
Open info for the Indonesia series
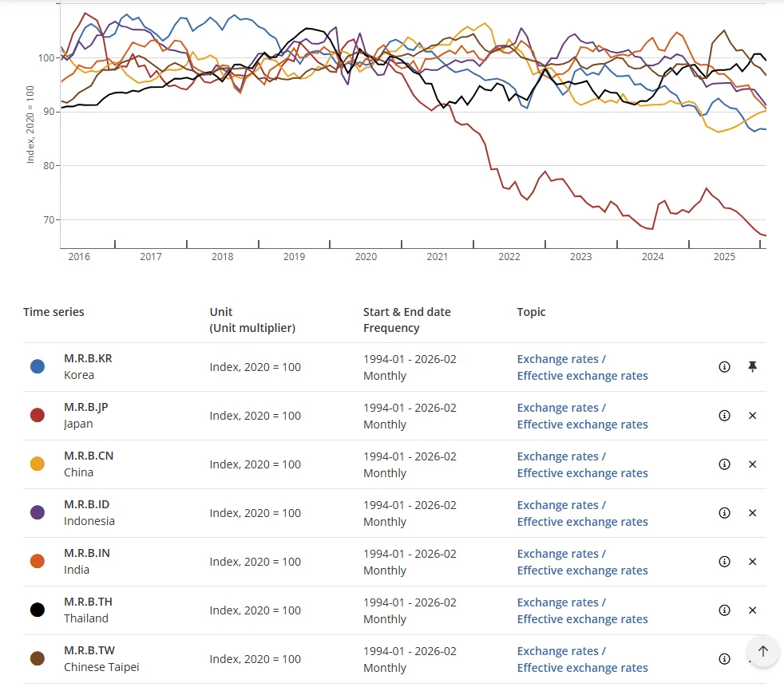[x=724, y=512]
